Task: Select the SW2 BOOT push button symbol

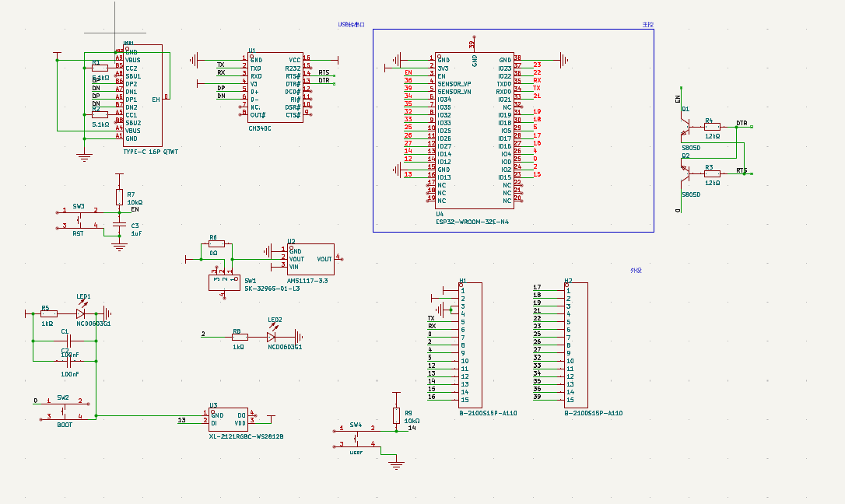Action: [x=63, y=409]
